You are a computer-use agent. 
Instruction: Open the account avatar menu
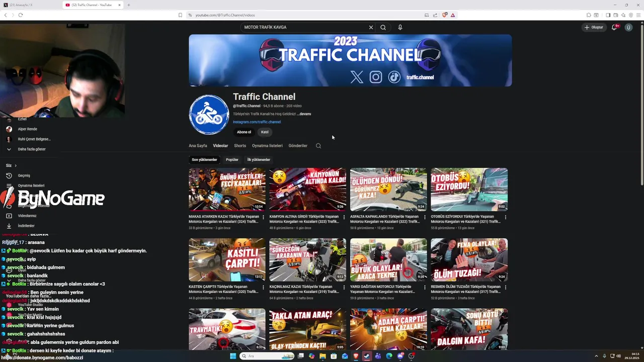tap(628, 27)
